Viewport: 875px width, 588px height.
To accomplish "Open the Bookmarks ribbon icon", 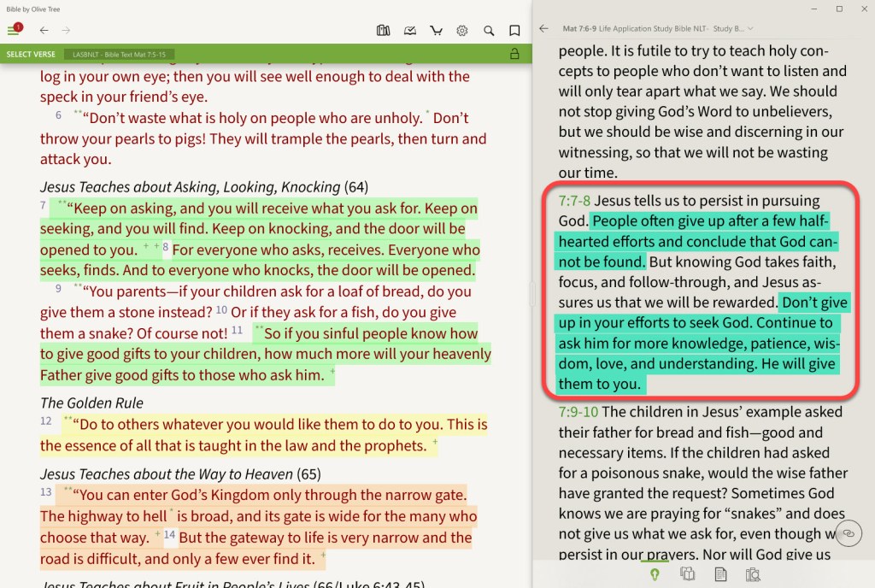I will (514, 30).
